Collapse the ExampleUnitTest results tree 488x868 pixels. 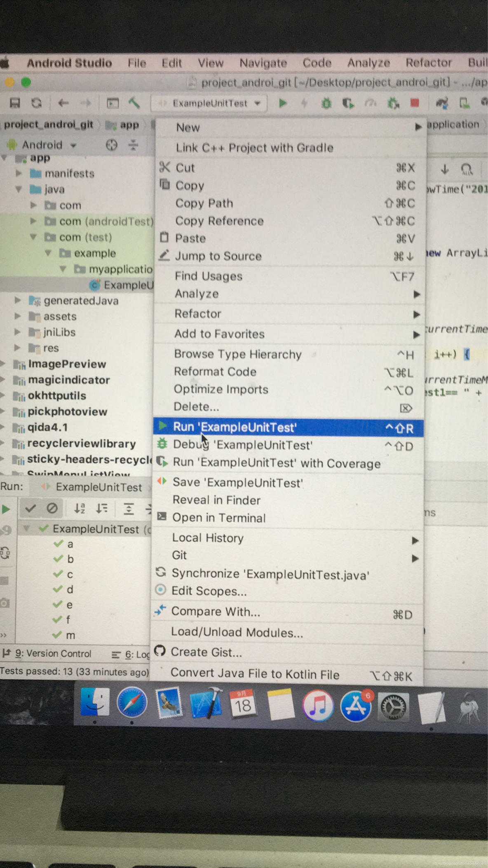tap(27, 529)
